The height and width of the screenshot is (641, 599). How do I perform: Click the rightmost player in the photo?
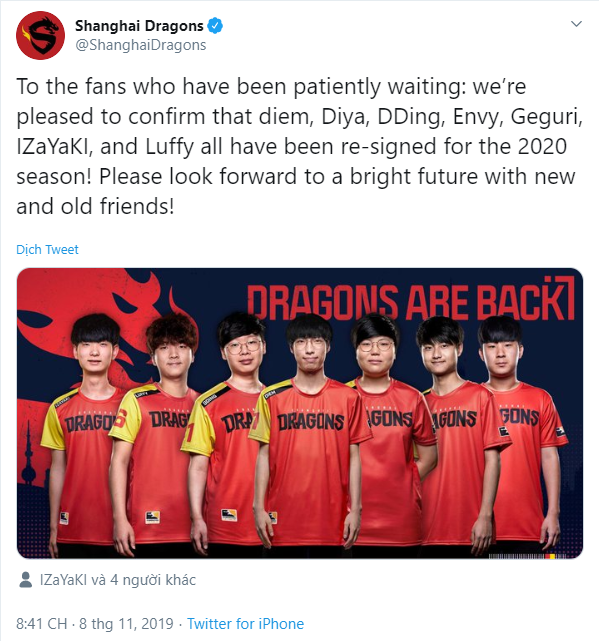pos(523,433)
